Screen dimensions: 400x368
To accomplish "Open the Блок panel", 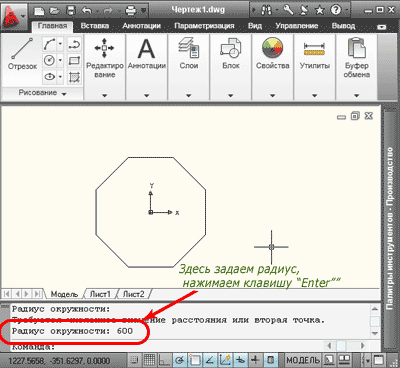I will coord(231,67).
